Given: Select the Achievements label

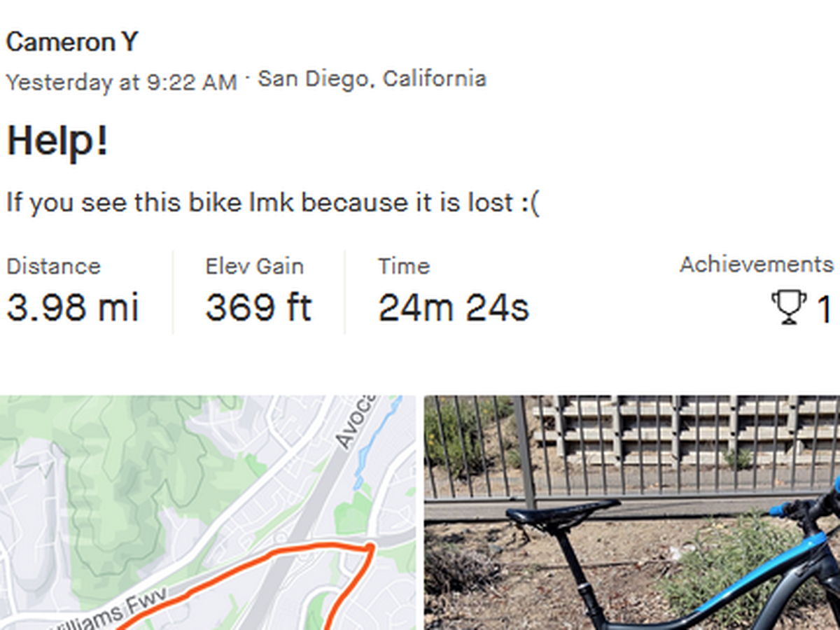Looking at the screenshot, I should (x=756, y=265).
